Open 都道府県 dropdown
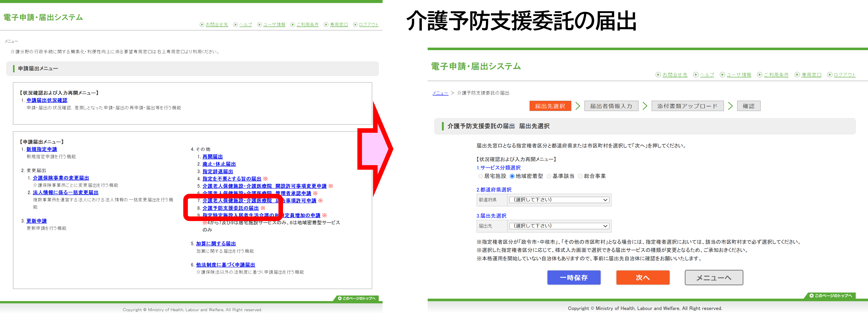The height and width of the screenshot is (315, 868). [x=559, y=200]
